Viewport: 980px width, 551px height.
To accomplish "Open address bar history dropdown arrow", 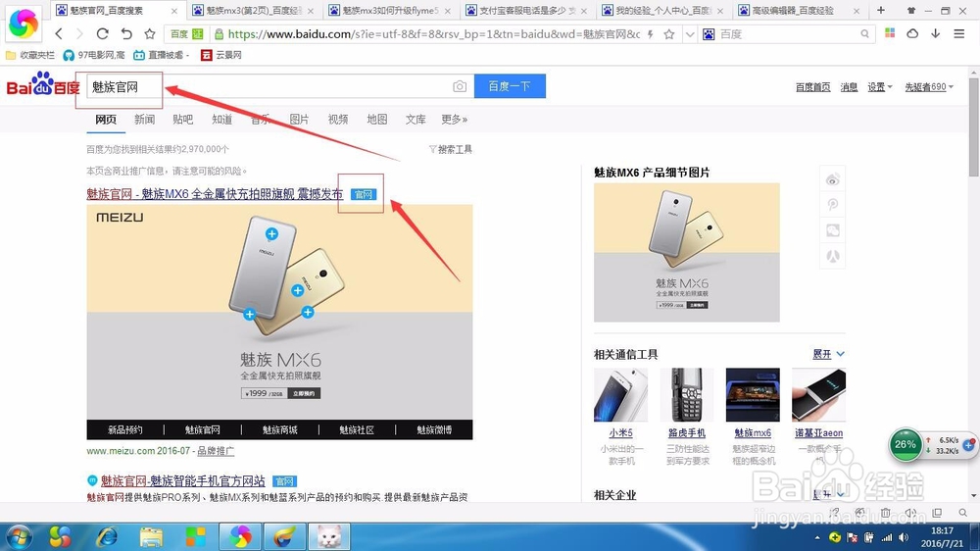I will [690, 34].
